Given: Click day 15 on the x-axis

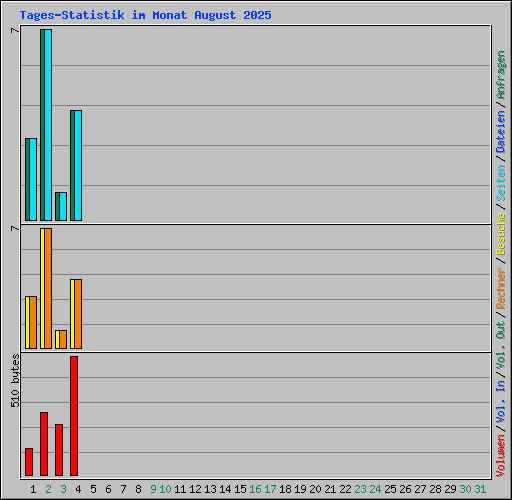Looking at the screenshot, I should click(240, 489).
